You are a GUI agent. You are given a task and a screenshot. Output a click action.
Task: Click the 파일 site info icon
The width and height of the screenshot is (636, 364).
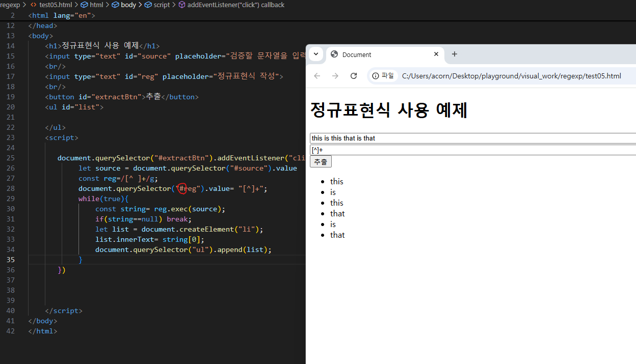(383, 76)
